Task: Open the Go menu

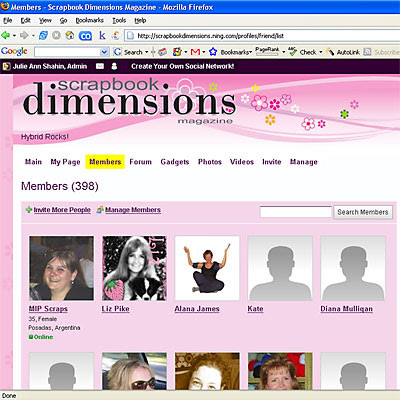Action: click(63, 20)
